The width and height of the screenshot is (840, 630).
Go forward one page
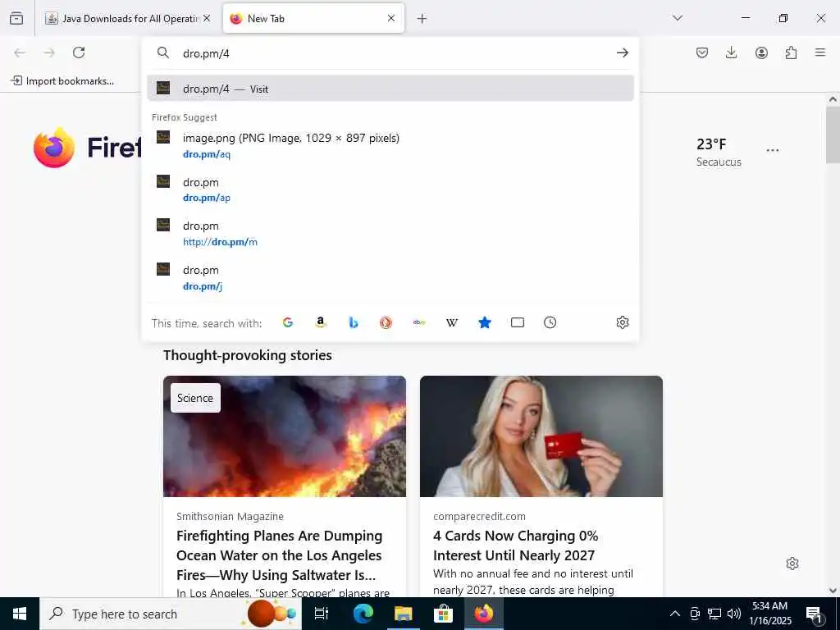pyautogui.click(x=49, y=52)
